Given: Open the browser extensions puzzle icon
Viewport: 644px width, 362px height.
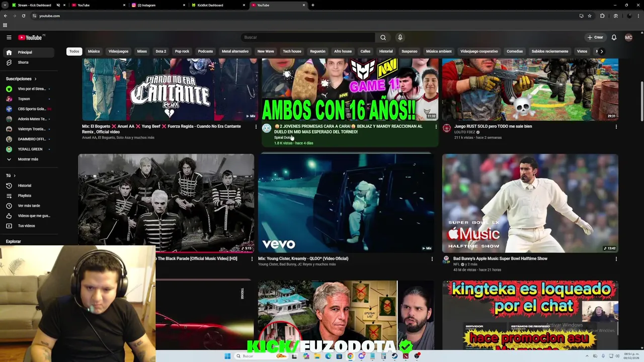Looking at the screenshot, I should (602, 16).
